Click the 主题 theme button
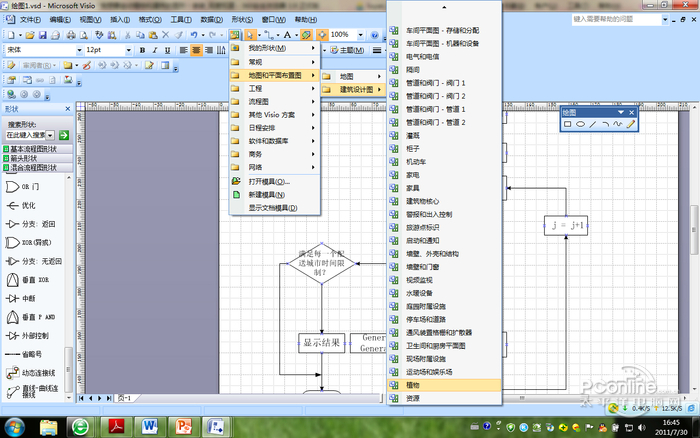The width and height of the screenshot is (700, 438). pos(347,50)
